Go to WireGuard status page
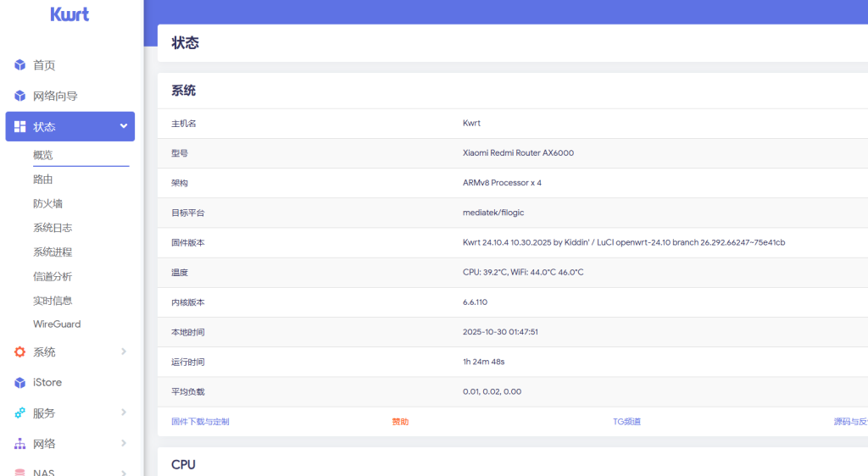The image size is (868, 476). (x=57, y=324)
